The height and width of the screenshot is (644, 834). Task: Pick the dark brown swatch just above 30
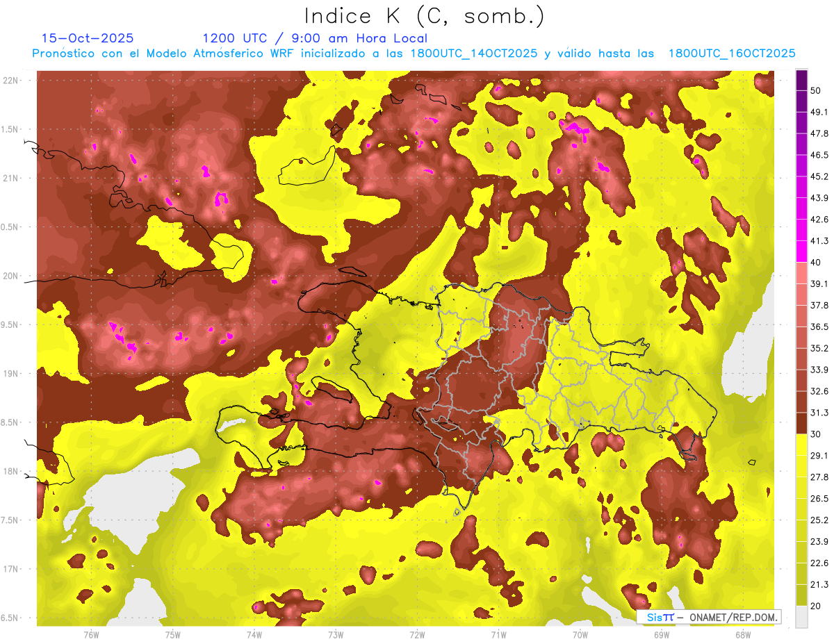[801, 423]
